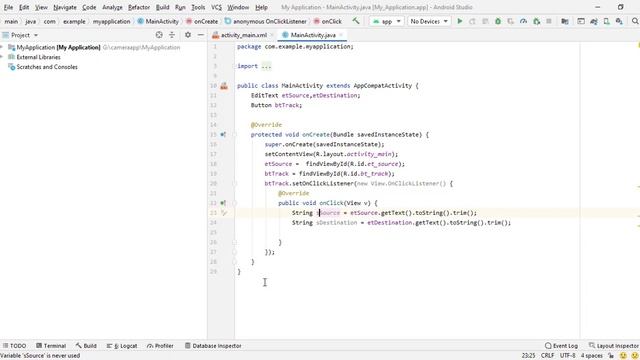
Task: Click the CRLF line separator indicator
Action: (547, 356)
